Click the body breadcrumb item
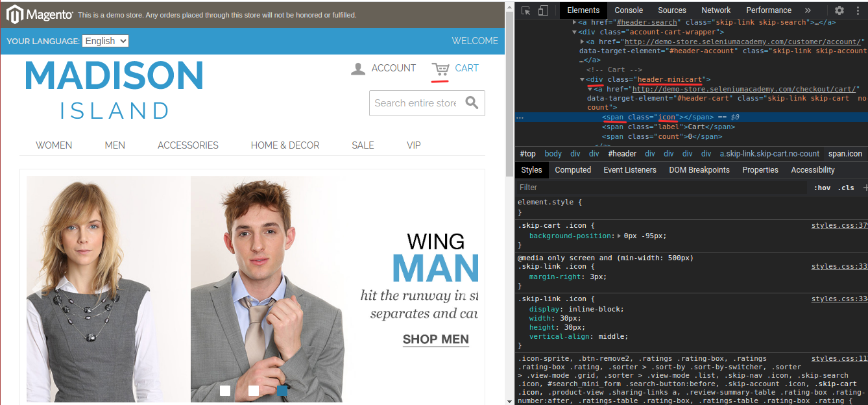The width and height of the screenshot is (868, 405). 553,154
